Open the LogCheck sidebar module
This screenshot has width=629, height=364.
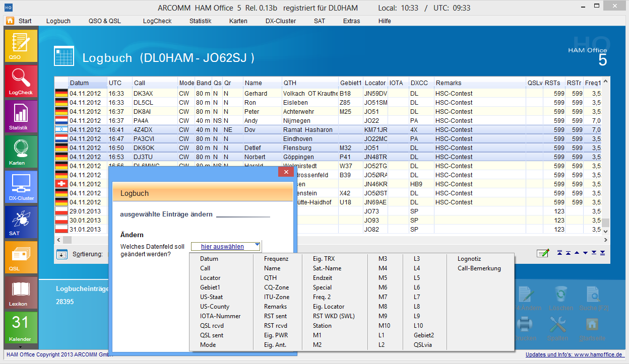pyautogui.click(x=21, y=81)
